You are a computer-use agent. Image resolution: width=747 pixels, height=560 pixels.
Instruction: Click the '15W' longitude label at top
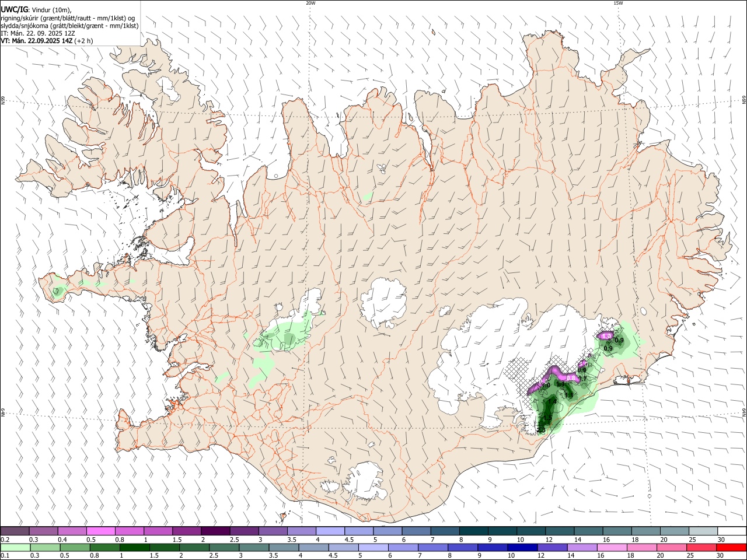tap(618, 3)
